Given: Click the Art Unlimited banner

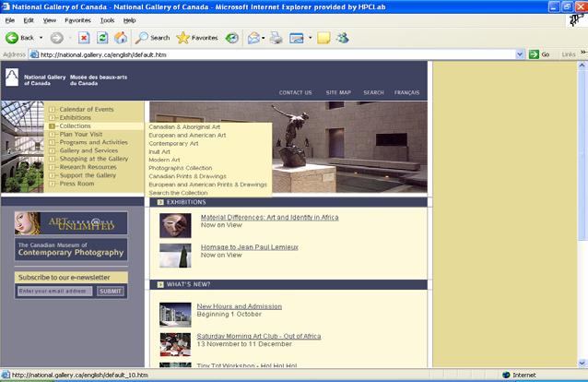Looking at the screenshot, I should (x=71, y=223).
